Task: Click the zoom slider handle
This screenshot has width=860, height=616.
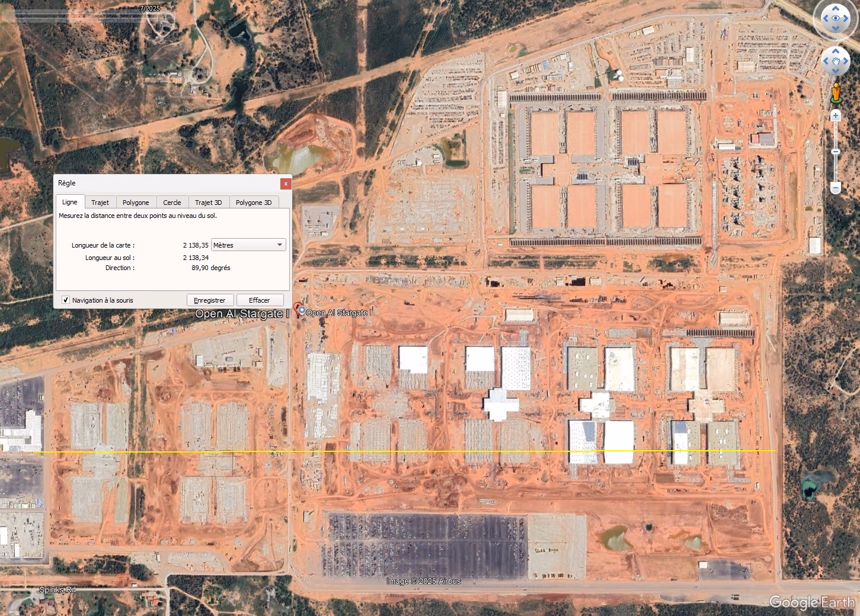Action: point(836,152)
